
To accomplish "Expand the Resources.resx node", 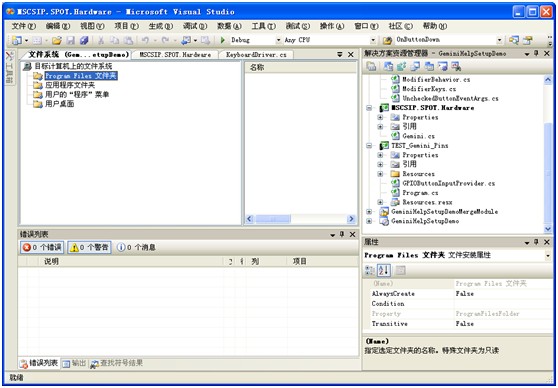I will [x=380, y=203].
